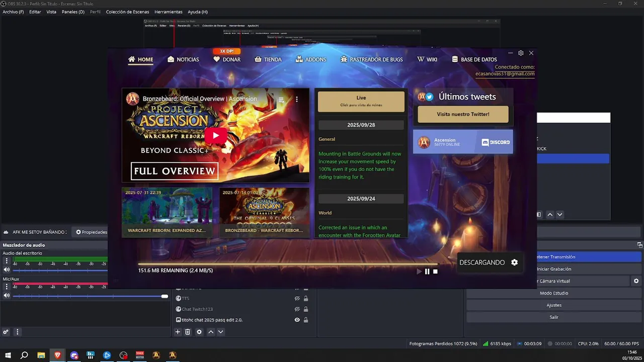The image size is (644, 362).
Task: Open the BASE DE DATOS tab
Action: click(x=474, y=59)
